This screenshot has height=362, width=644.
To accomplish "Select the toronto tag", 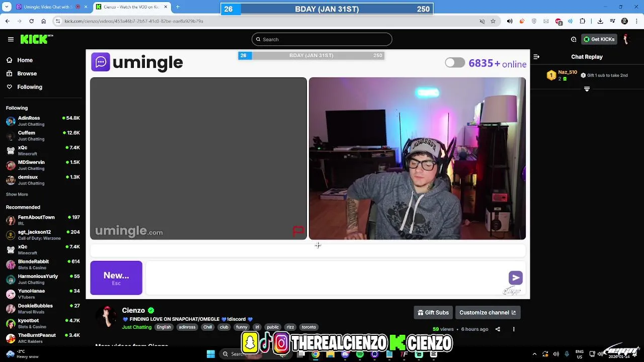I will point(309,327).
